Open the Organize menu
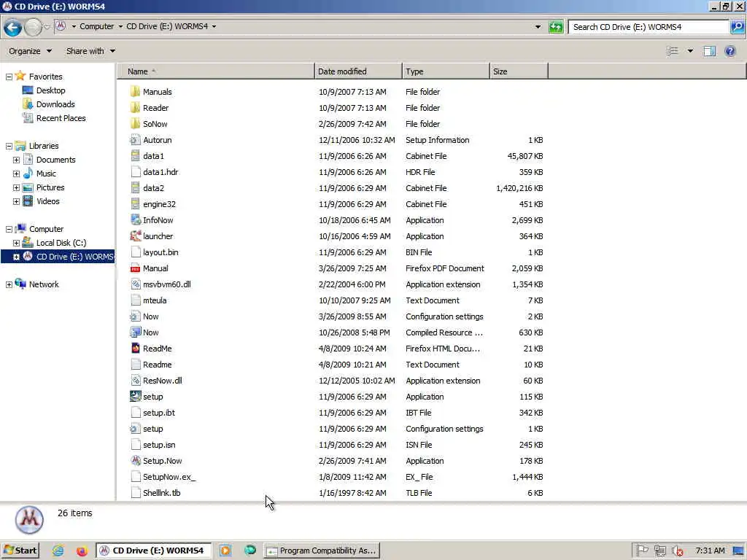 [30, 51]
